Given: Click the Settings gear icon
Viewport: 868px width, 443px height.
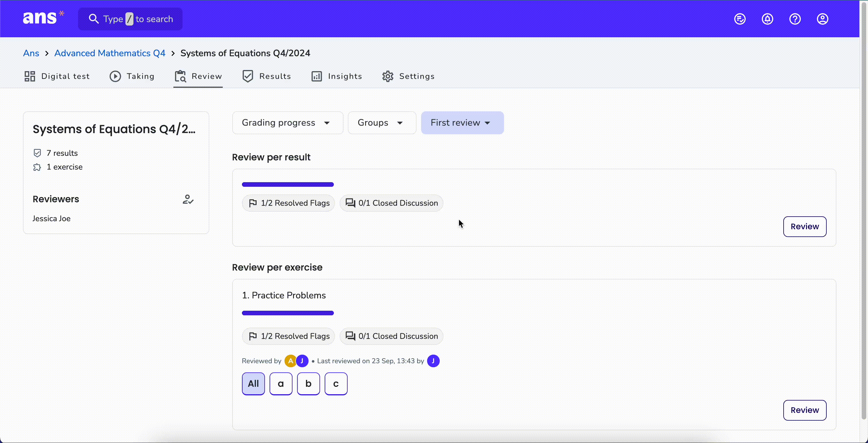Looking at the screenshot, I should click(388, 76).
